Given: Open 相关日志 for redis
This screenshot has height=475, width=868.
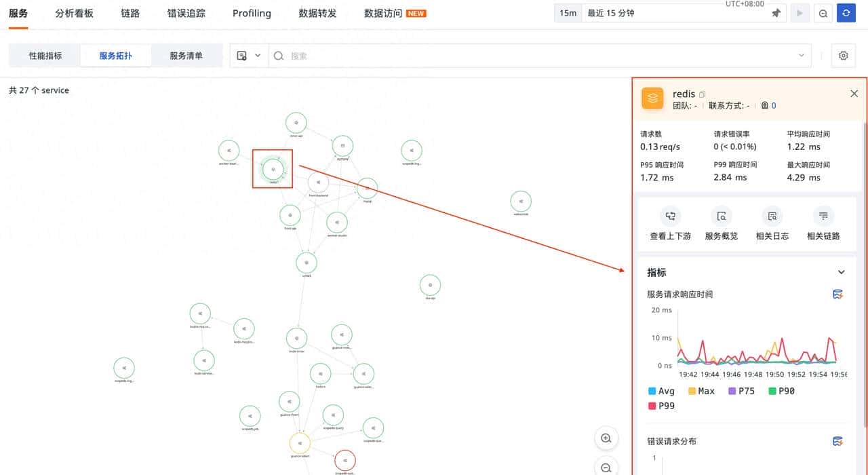Looking at the screenshot, I should click(x=772, y=225).
